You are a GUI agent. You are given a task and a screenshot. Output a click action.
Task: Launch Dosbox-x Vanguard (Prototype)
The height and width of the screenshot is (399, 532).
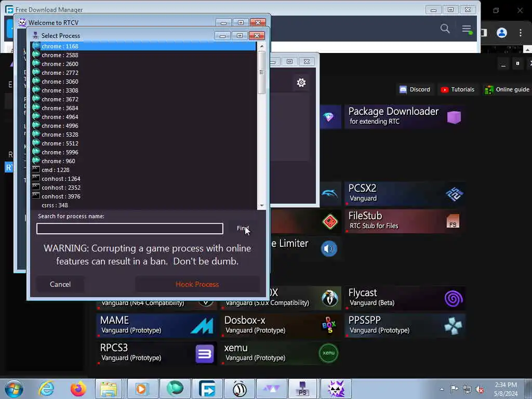[x=281, y=326]
